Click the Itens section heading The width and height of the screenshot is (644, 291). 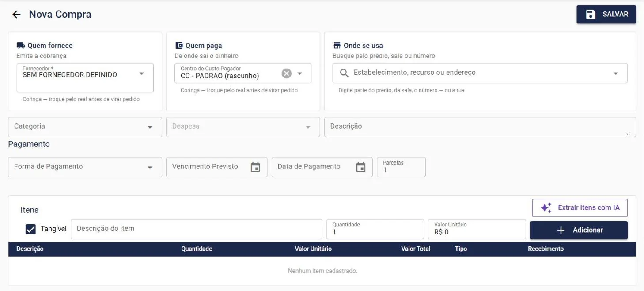[30, 210]
